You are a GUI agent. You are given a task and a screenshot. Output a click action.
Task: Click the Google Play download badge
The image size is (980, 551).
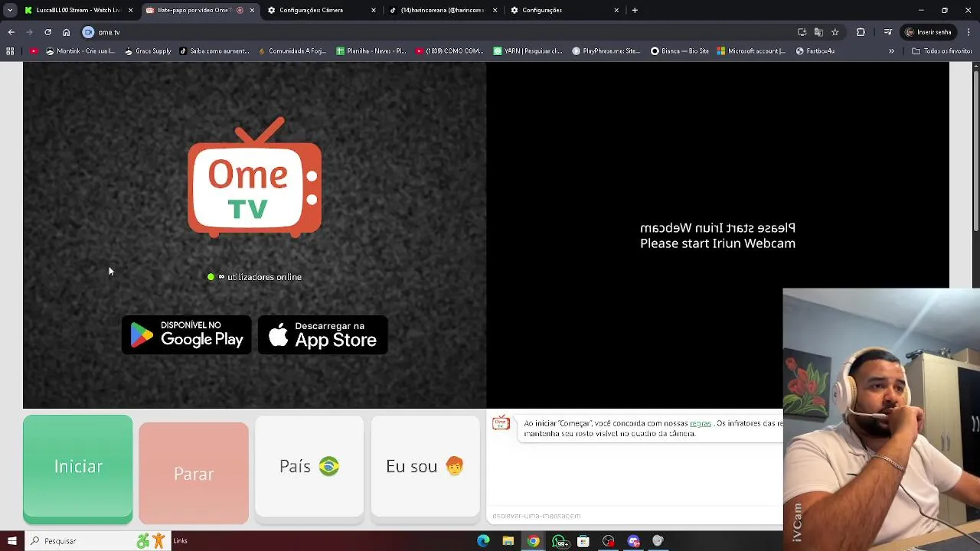[186, 334]
